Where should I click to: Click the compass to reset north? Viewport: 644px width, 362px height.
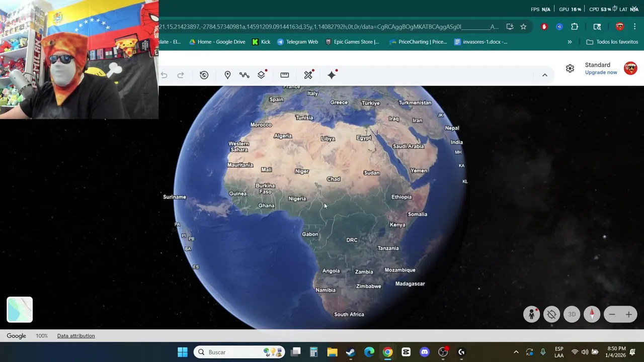click(592, 314)
